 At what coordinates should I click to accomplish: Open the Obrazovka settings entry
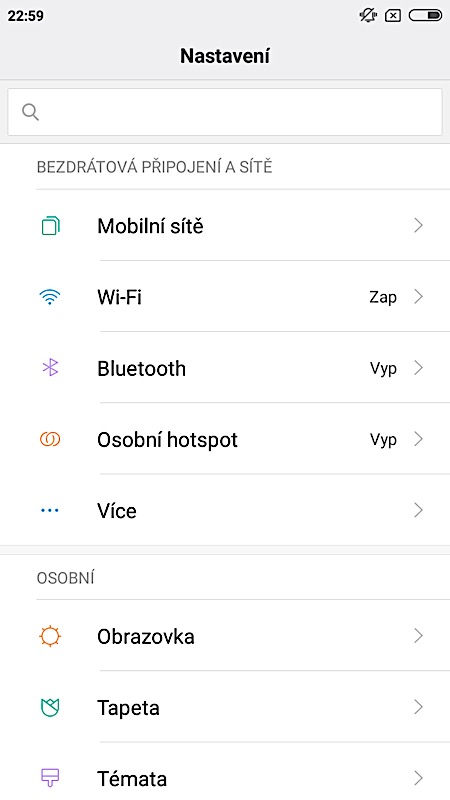[x=225, y=636]
